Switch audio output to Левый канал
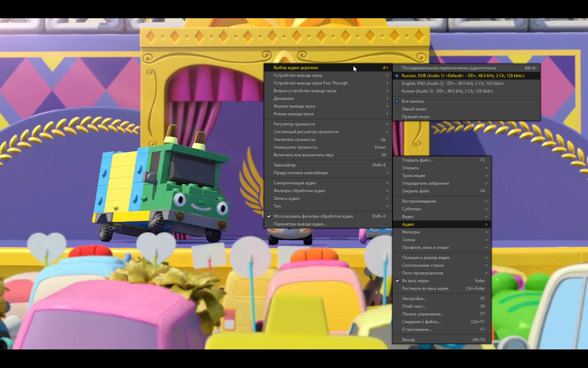 coord(414,109)
